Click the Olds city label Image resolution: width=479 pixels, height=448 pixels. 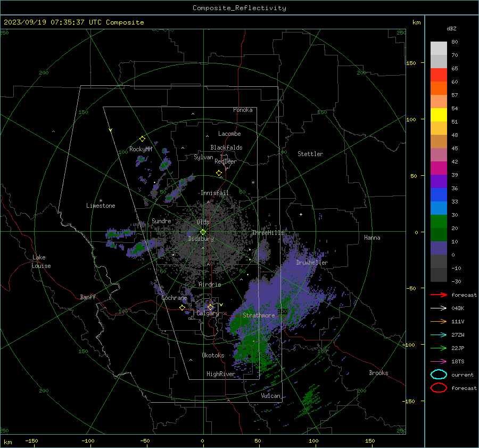coord(203,222)
